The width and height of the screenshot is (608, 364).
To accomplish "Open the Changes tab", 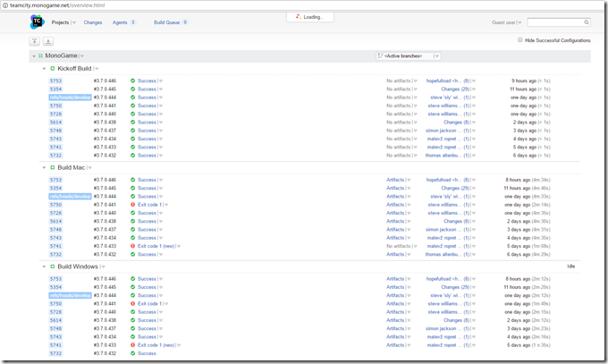I will pos(92,21).
